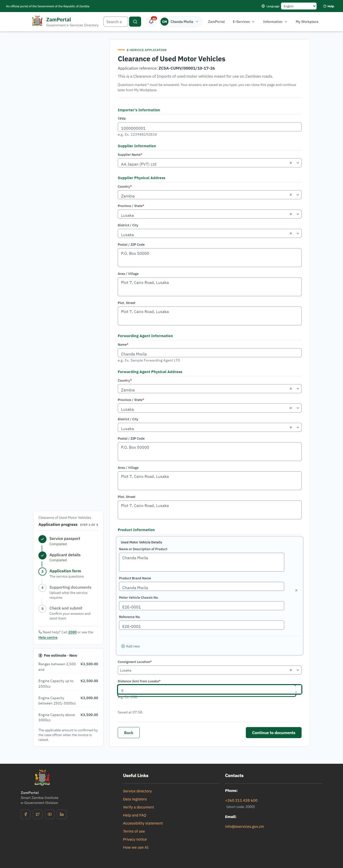Expand the Chanda Mwila account menu
The width and height of the screenshot is (343, 868).
pyautogui.click(x=181, y=22)
